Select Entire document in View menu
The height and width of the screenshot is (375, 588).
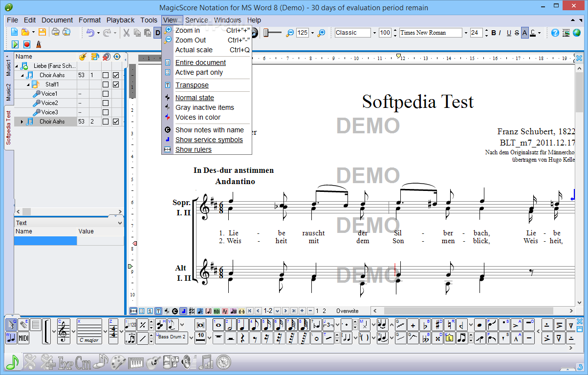pos(200,62)
